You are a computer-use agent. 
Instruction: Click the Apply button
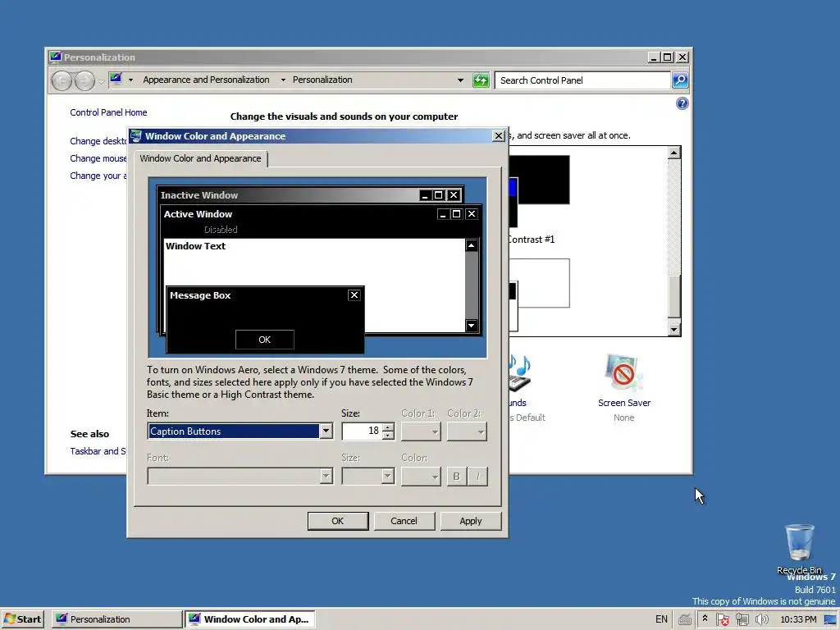tap(470, 521)
